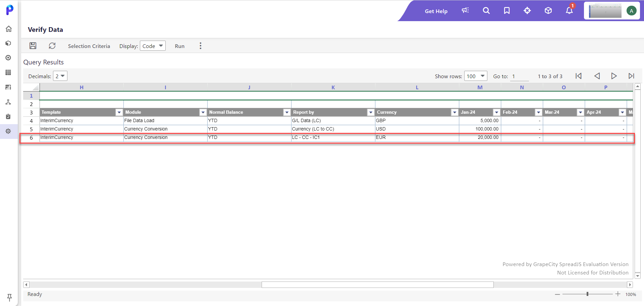Go to first page of results
The height and width of the screenshot is (306, 644).
[x=579, y=76]
